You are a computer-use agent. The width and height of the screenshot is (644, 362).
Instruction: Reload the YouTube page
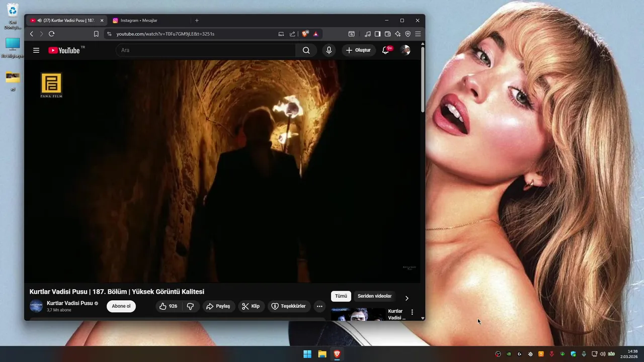click(x=51, y=34)
